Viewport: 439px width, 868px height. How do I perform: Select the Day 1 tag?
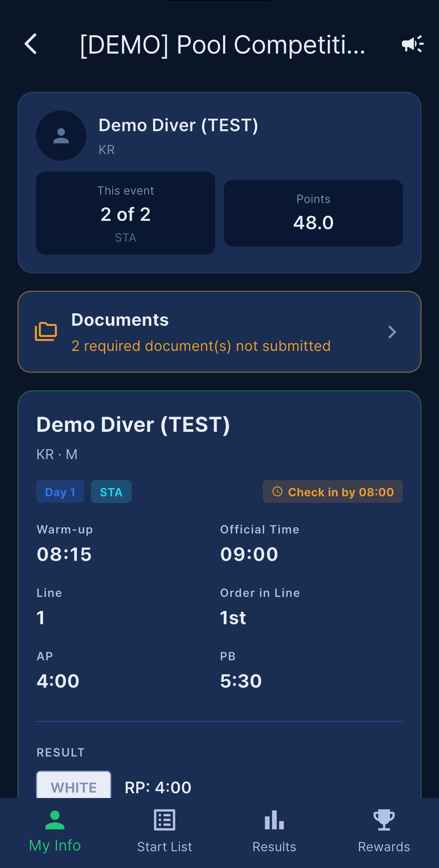[x=60, y=492]
